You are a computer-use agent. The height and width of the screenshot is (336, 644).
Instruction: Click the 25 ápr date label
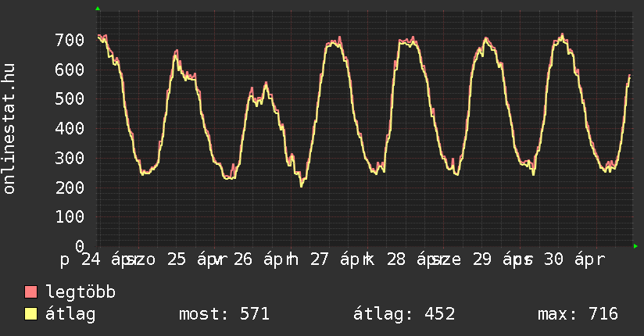192,259
